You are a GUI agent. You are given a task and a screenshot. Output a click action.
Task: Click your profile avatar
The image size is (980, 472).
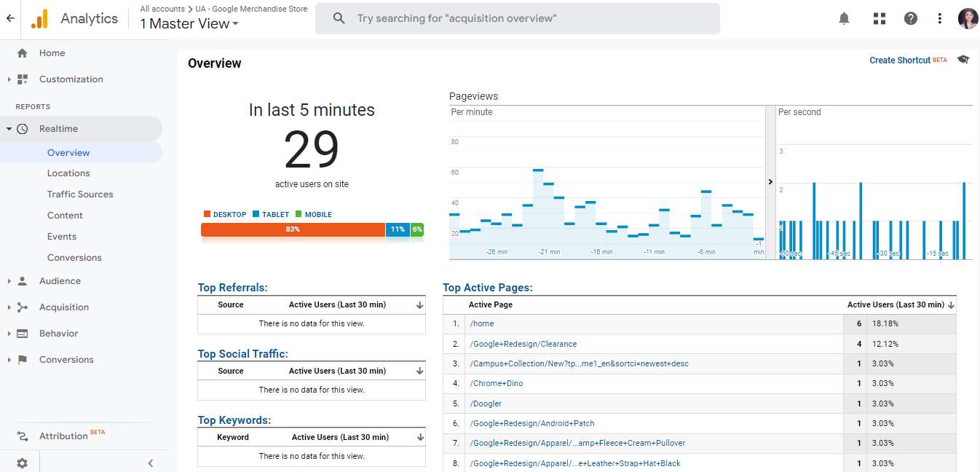pos(968,18)
